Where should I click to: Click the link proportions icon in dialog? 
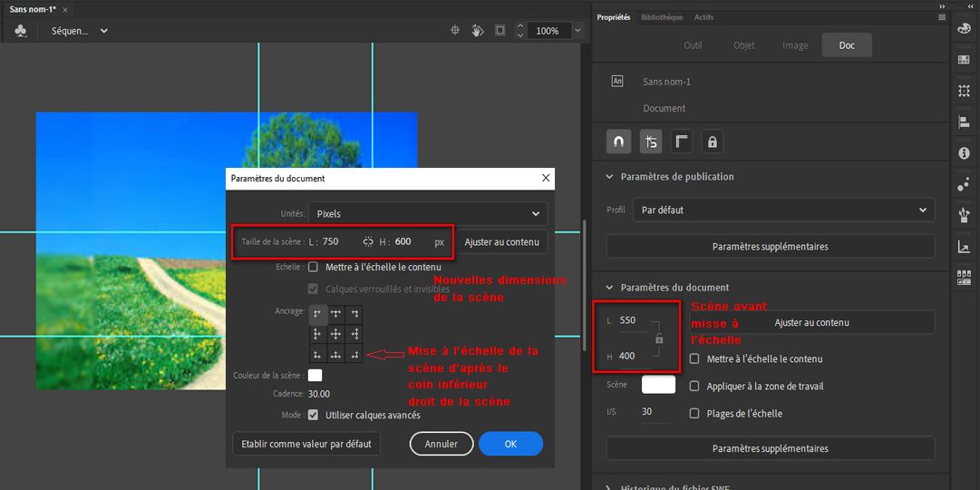point(368,241)
